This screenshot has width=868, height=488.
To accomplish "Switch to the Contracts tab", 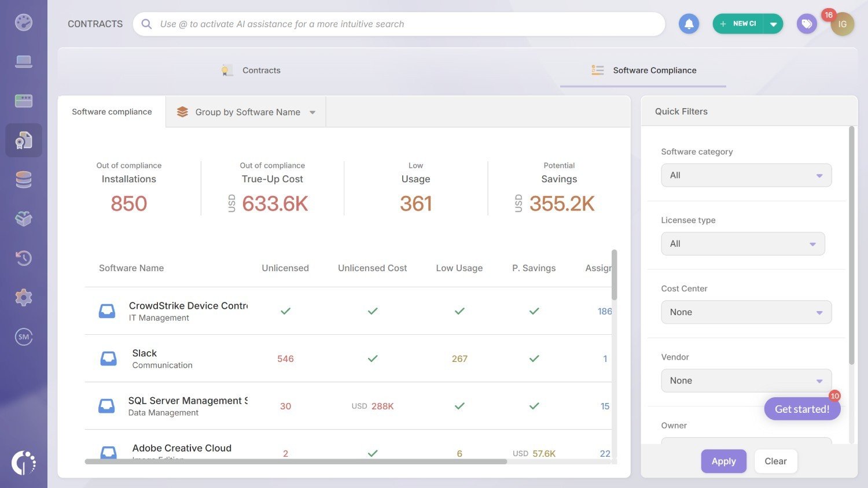I will (x=261, y=70).
